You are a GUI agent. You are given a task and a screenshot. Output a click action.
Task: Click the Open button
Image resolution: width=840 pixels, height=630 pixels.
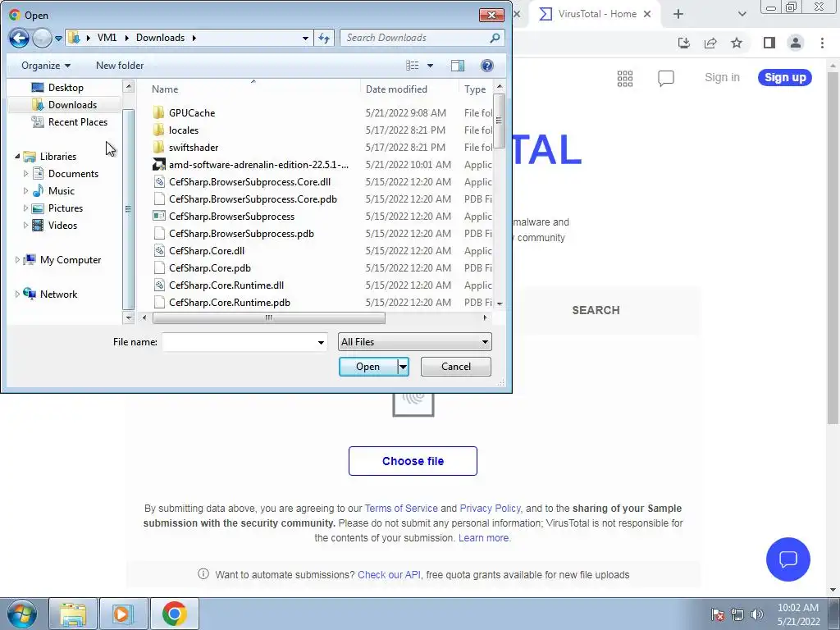[x=368, y=367]
